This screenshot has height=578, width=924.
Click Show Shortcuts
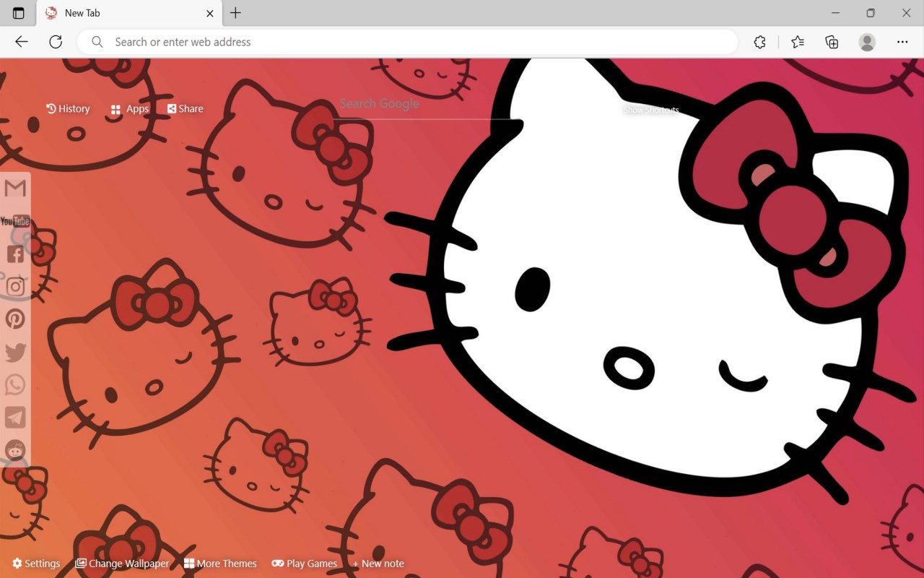(x=651, y=110)
